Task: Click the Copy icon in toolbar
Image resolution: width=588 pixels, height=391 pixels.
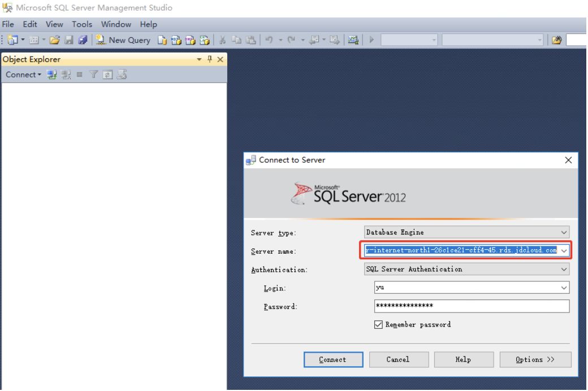Action: pyautogui.click(x=237, y=40)
